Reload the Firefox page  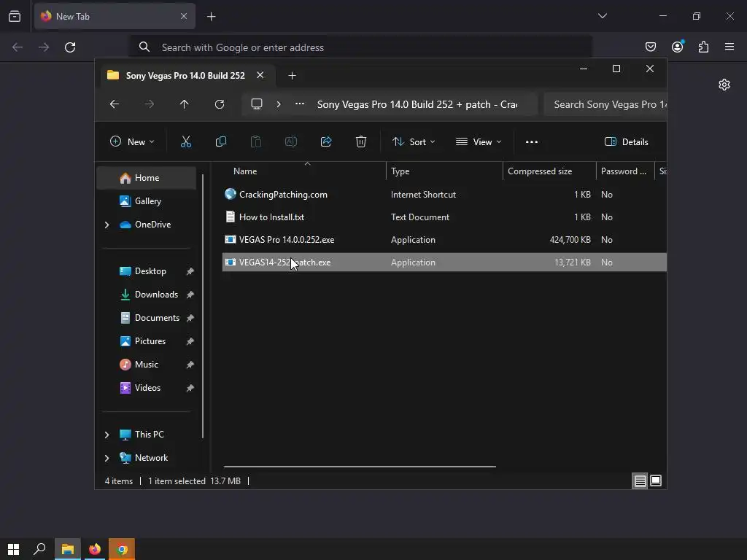pos(70,47)
